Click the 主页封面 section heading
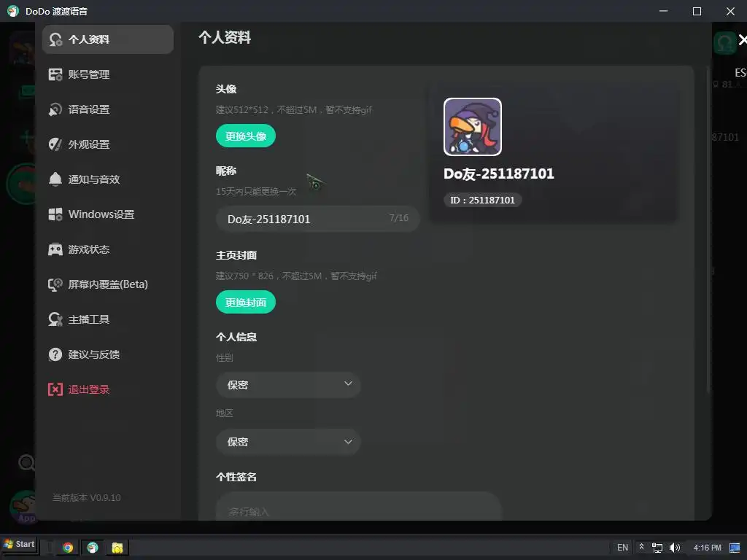The width and height of the screenshot is (747, 560). click(x=236, y=255)
